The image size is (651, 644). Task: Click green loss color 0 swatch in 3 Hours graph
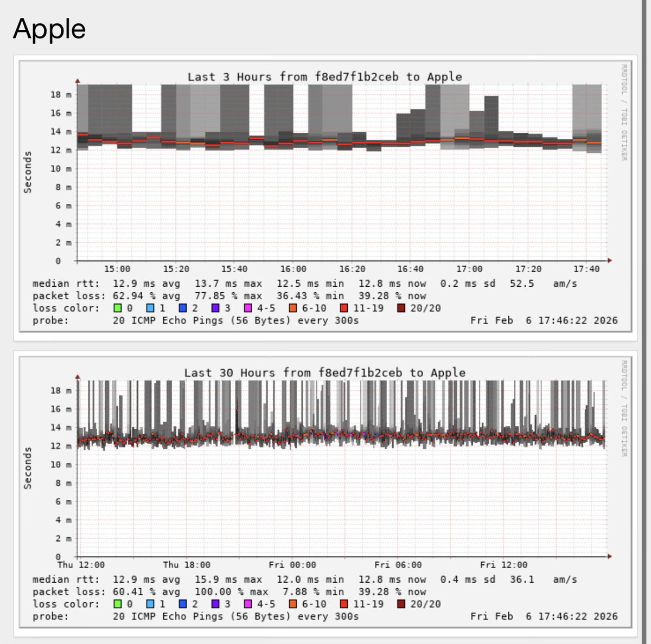pyautogui.click(x=118, y=308)
